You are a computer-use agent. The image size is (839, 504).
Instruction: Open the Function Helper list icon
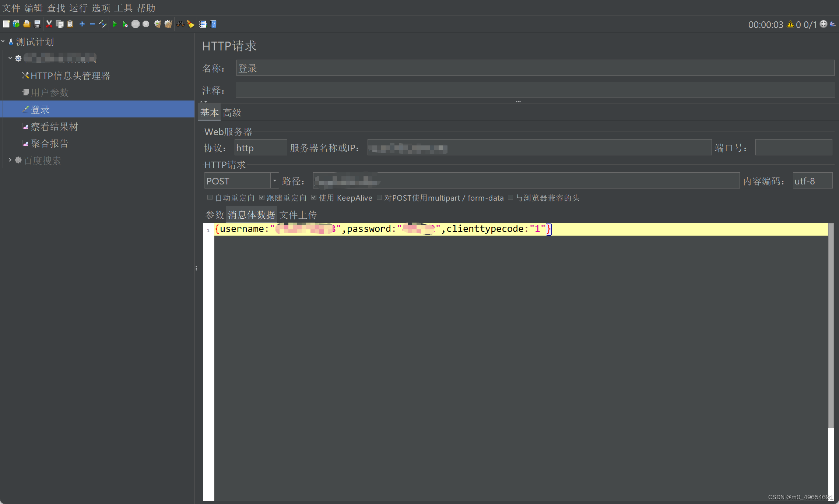coord(203,24)
